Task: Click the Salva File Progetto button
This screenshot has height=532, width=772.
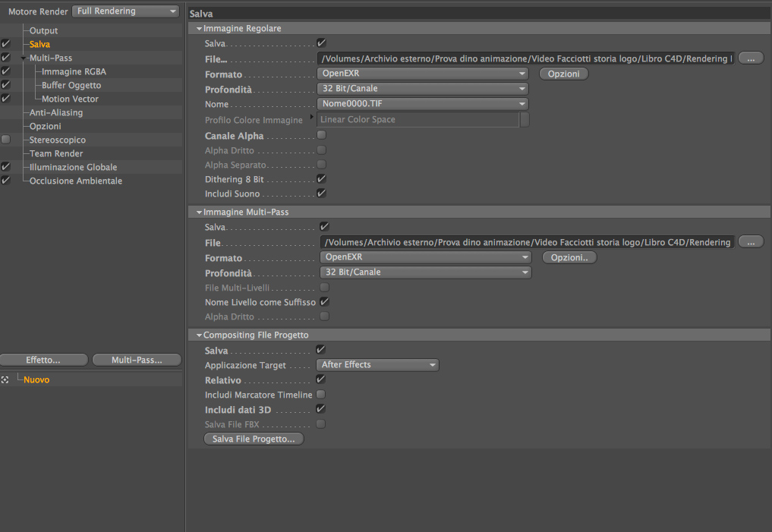Action: coord(254,439)
